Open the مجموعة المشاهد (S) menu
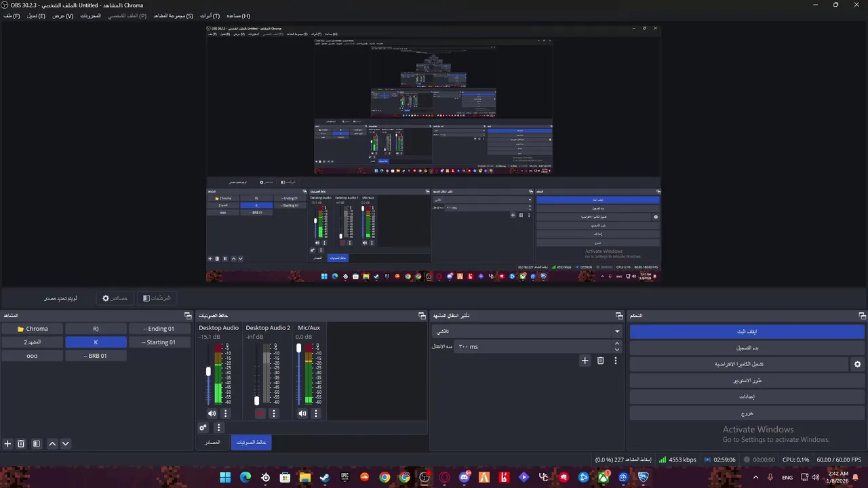The height and width of the screenshot is (488, 868). coord(173,16)
